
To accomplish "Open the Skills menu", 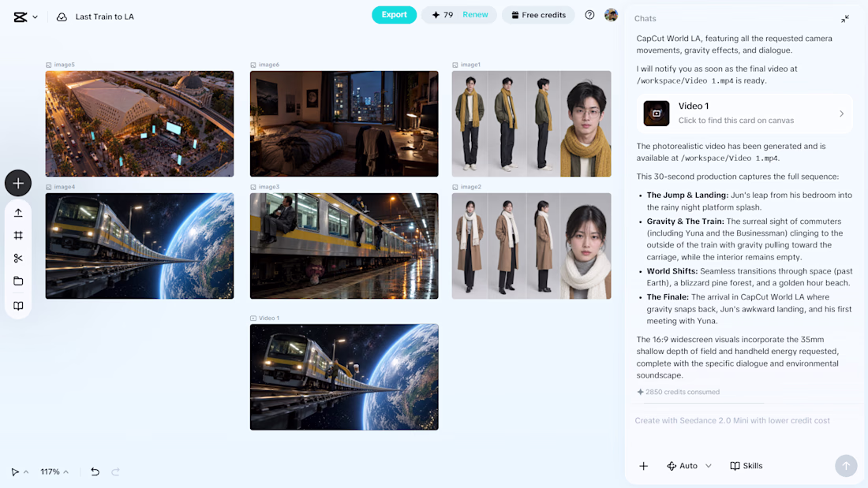I will tap(746, 466).
